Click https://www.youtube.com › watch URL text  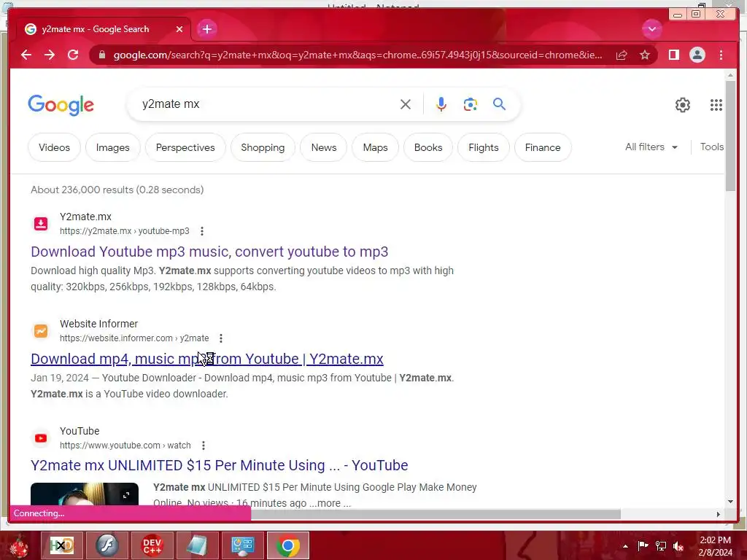click(x=125, y=446)
